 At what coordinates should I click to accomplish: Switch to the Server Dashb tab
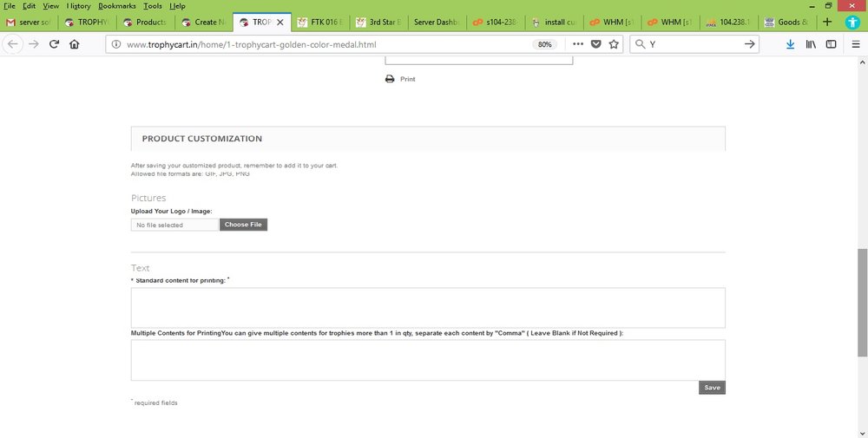click(437, 23)
